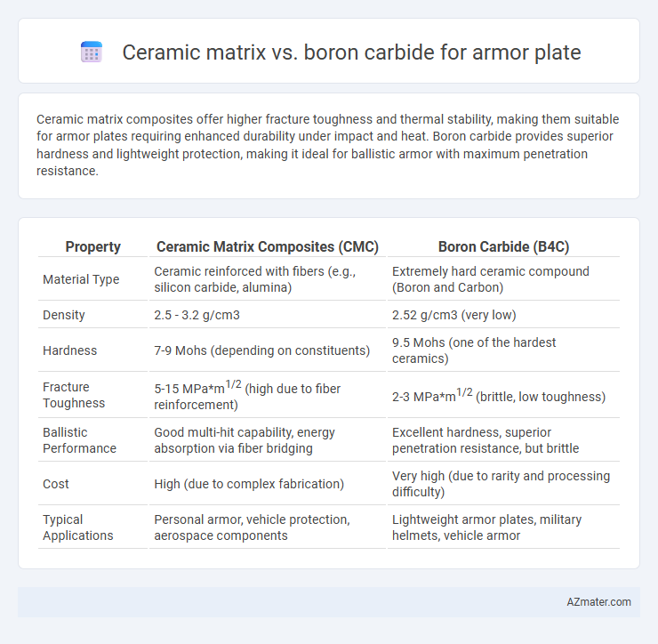Click the 'Ceramic Matrix Composites (CMC)' column header
The width and height of the screenshot is (658, 644).
268,246
